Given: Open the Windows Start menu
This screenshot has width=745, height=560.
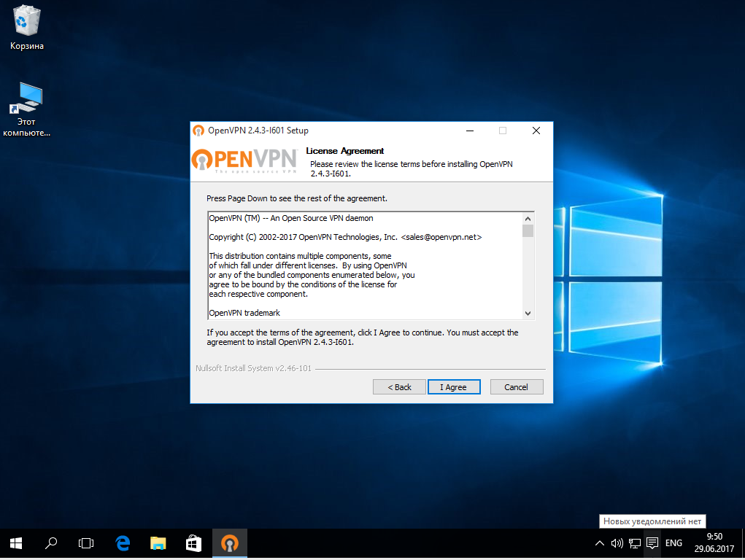Looking at the screenshot, I should click(16, 543).
